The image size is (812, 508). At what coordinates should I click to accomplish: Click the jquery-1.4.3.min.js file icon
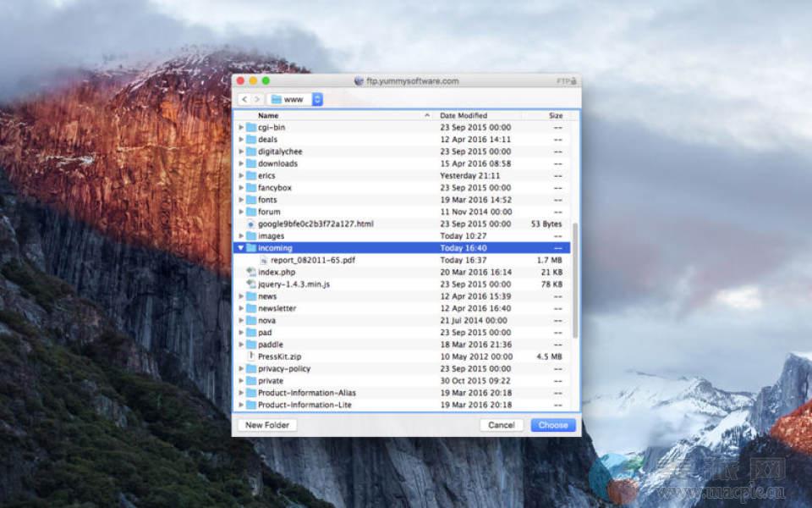(250, 284)
